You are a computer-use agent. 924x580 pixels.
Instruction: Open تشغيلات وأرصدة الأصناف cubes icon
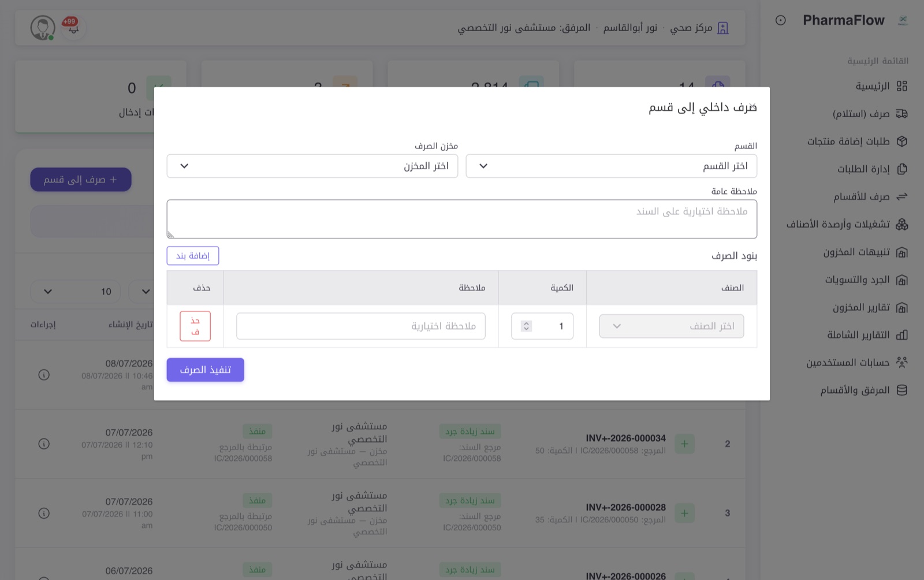[x=901, y=224]
